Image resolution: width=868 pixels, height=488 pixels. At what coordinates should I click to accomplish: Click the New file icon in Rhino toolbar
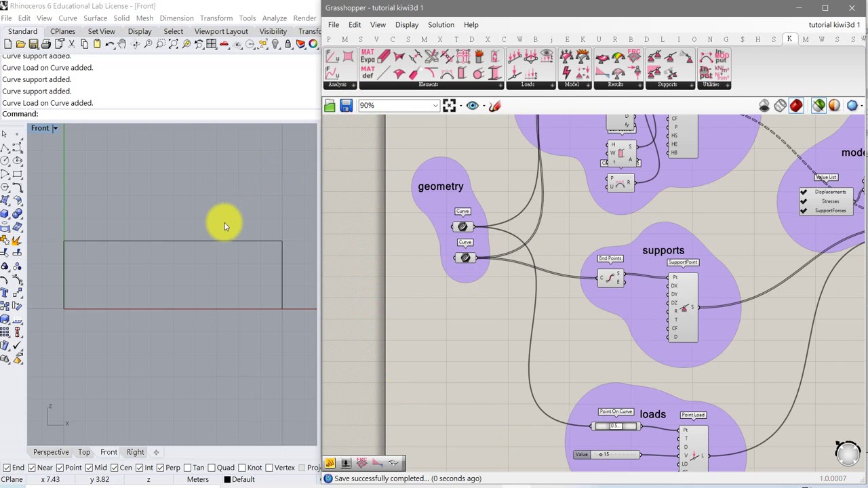[x=7, y=44]
